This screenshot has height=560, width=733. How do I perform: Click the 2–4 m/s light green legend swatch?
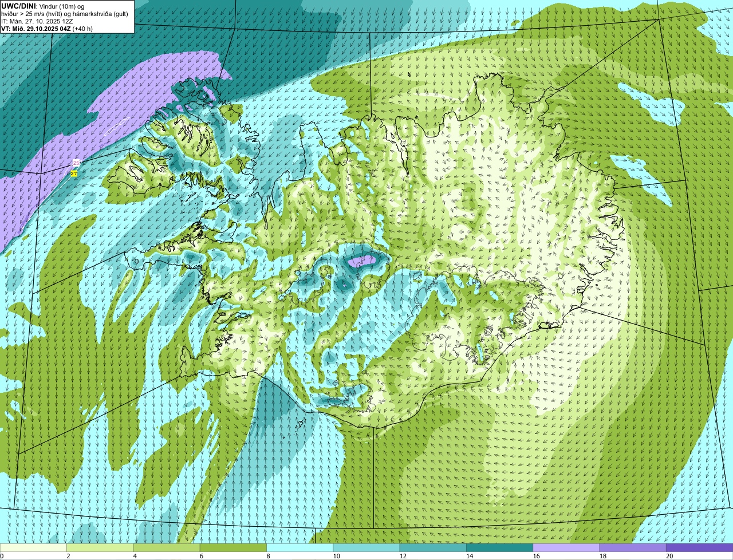point(100,548)
